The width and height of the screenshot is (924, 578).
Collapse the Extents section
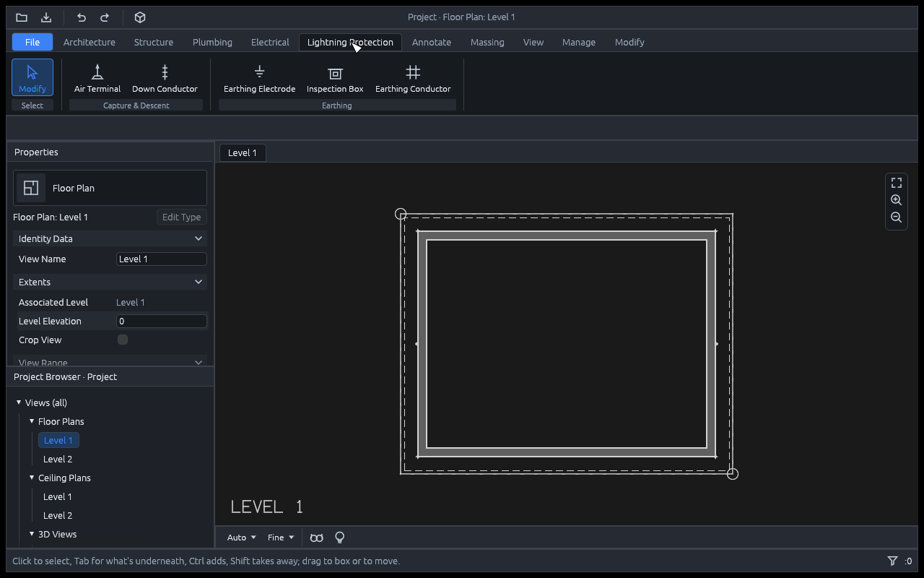tap(110, 282)
